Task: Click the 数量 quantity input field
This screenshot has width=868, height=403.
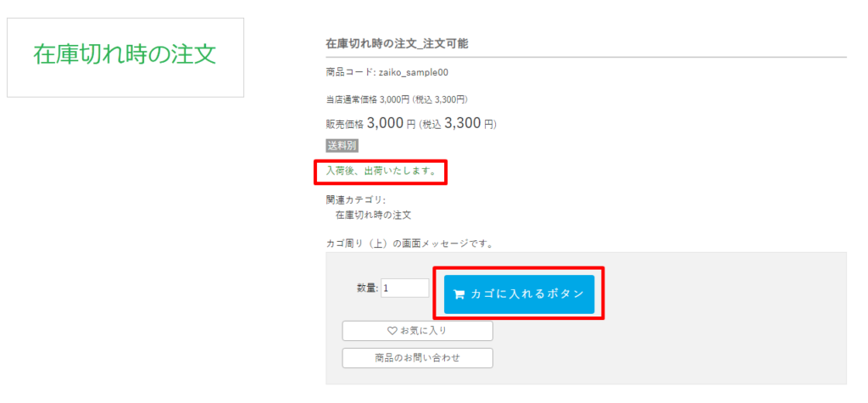Action: (404, 288)
